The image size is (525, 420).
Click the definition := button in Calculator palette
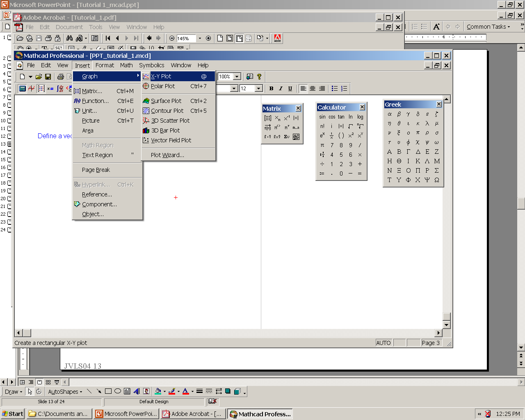point(322,173)
